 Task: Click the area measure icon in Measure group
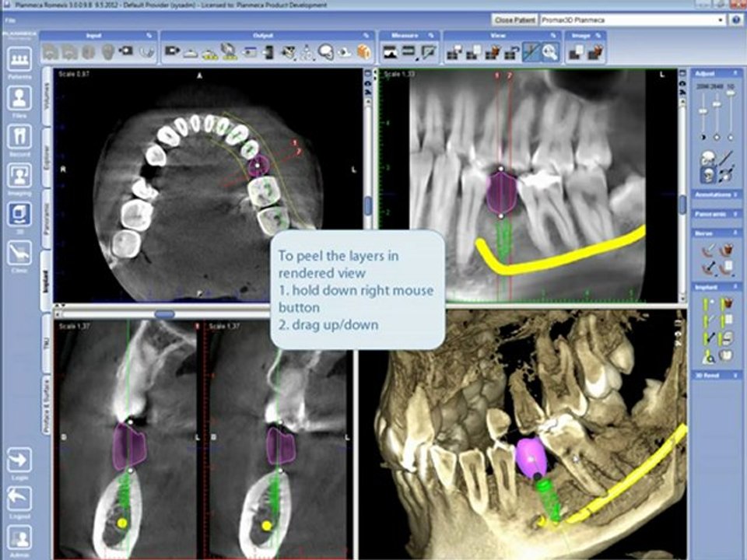click(x=427, y=52)
